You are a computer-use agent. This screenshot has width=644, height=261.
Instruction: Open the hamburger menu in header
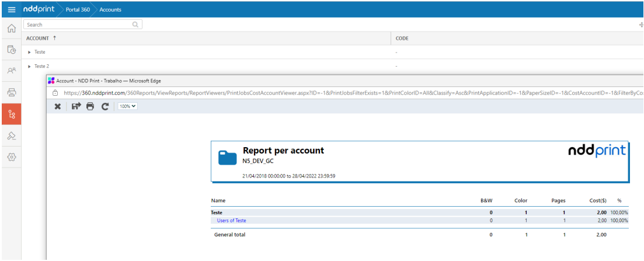coord(11,9)
